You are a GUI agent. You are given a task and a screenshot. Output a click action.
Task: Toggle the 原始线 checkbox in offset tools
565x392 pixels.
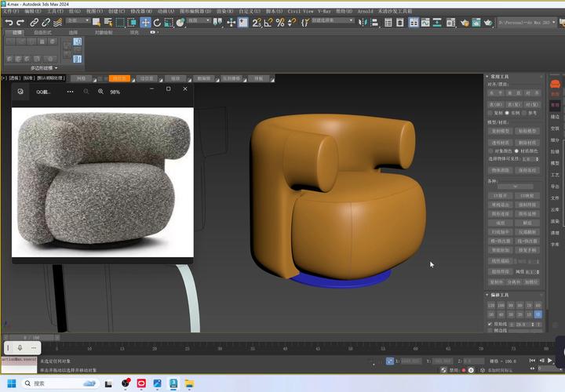[x=490, y=324]
